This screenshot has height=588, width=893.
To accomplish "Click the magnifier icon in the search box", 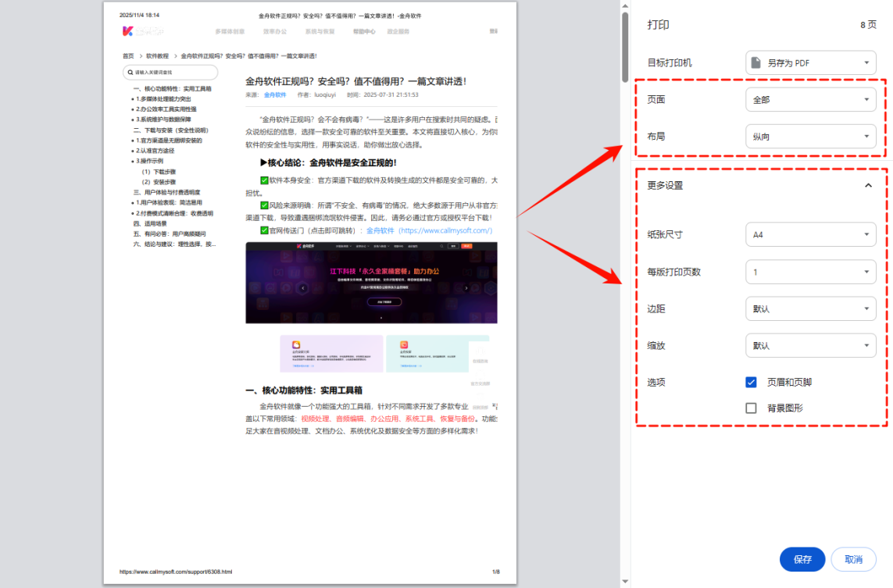I will coord(131,73).
